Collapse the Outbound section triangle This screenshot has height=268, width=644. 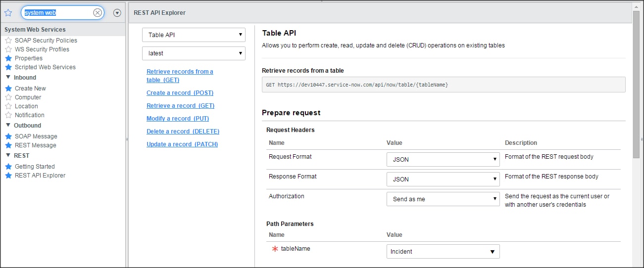[8, 125]
